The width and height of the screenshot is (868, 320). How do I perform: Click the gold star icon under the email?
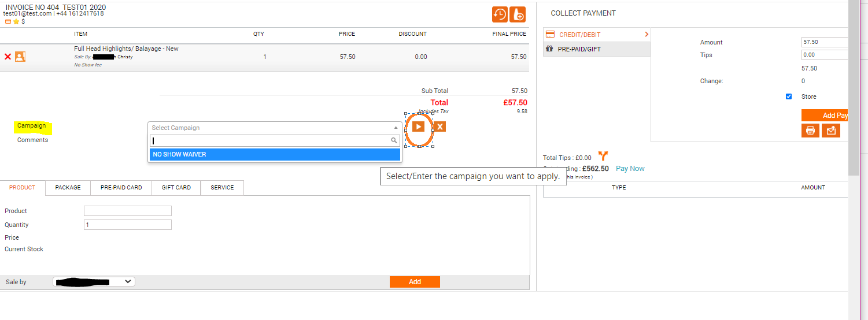(x=16, y=21)
